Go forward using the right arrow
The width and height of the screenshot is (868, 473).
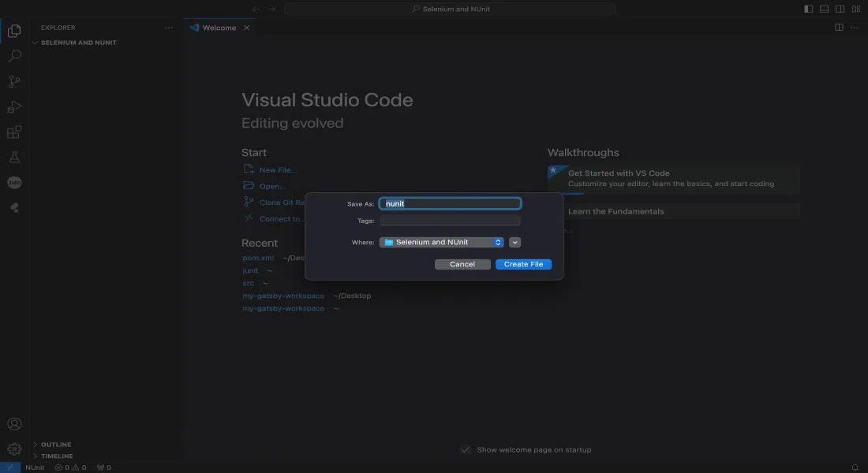[271, 9]
